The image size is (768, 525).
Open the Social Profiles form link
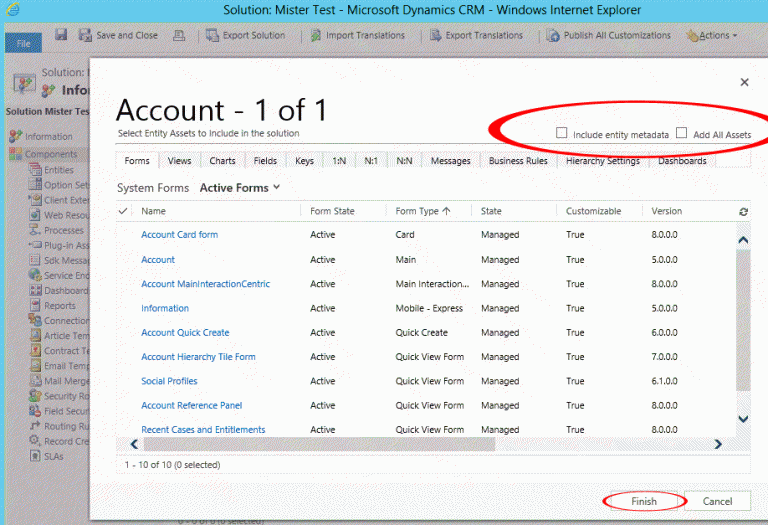pyautogui.click(x=169, y=381)
